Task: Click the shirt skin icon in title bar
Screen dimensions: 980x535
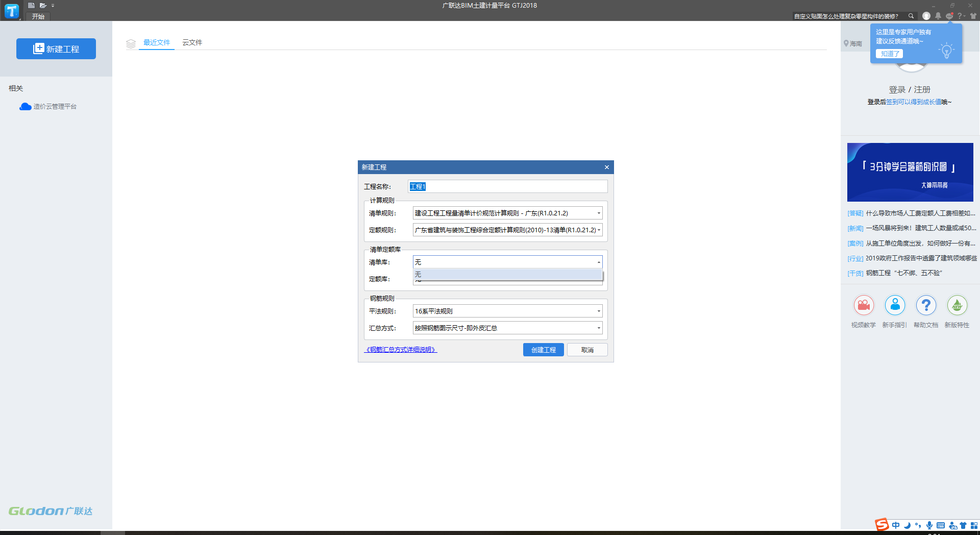Action: (973, 16)
